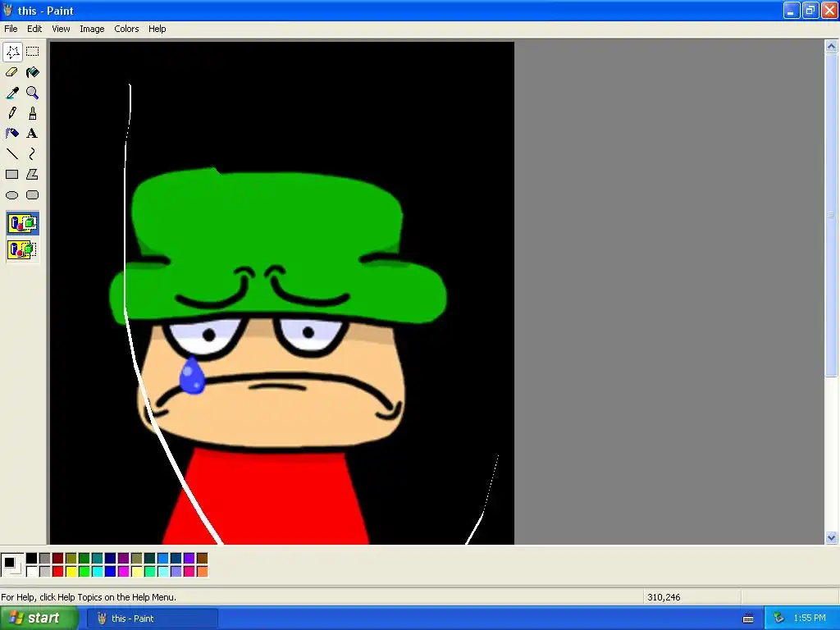Select the brown palette color

[202, 559]
